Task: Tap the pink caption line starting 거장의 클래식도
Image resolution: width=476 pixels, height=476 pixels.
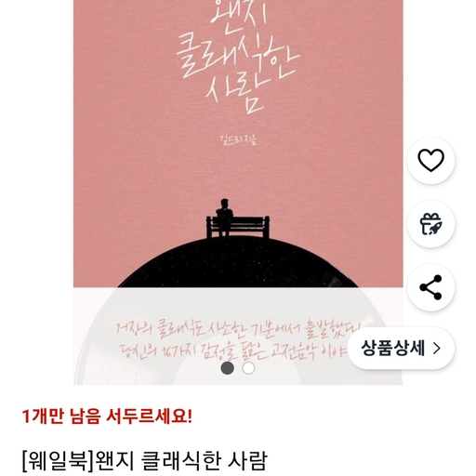Action: point(238,329)
